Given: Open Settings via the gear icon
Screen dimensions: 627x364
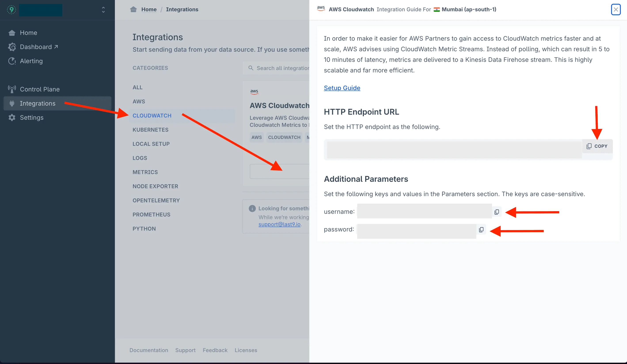Looking at the screenshot, I should pos(12,118).
